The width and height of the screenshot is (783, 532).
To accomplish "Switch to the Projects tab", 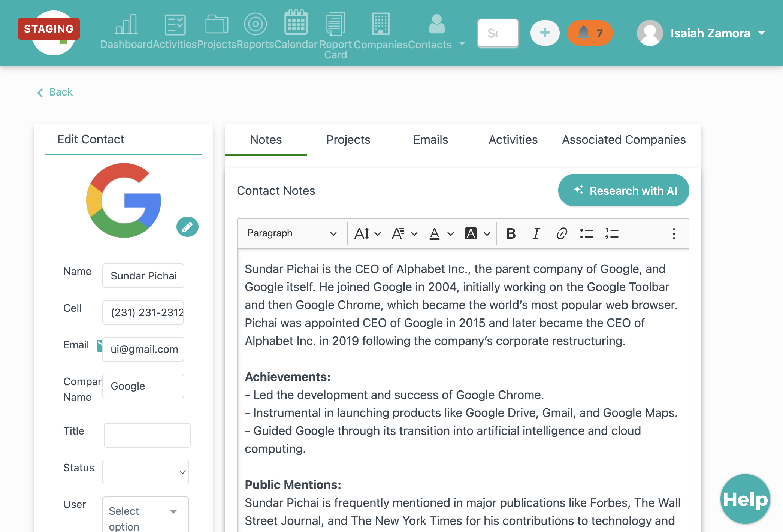I will coord(348,140).
